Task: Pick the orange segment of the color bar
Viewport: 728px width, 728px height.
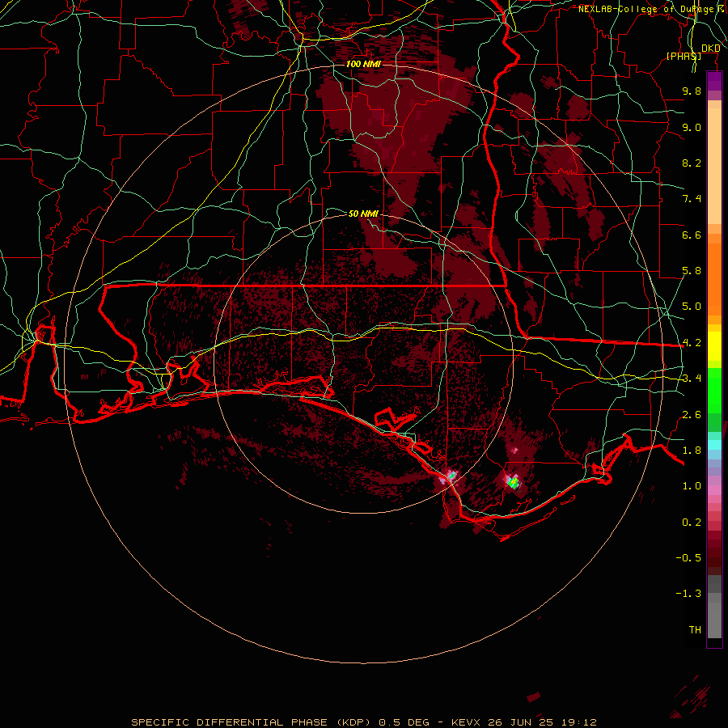Action: click(x=714, y=278)
